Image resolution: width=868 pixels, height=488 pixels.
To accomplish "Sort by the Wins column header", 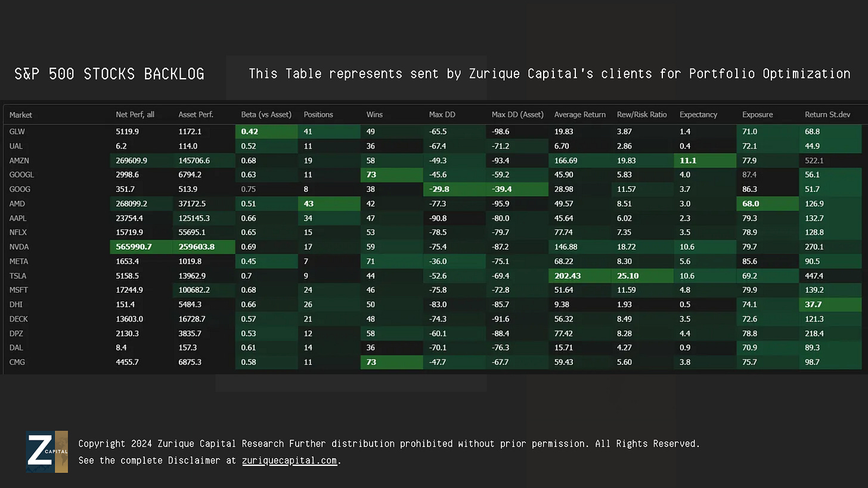I will tap(374, 114).
